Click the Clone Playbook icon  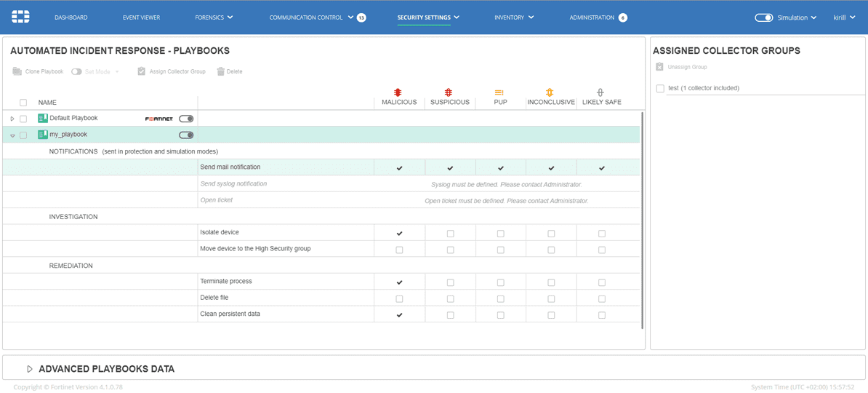pyautogui.click(x=17, y=71)
